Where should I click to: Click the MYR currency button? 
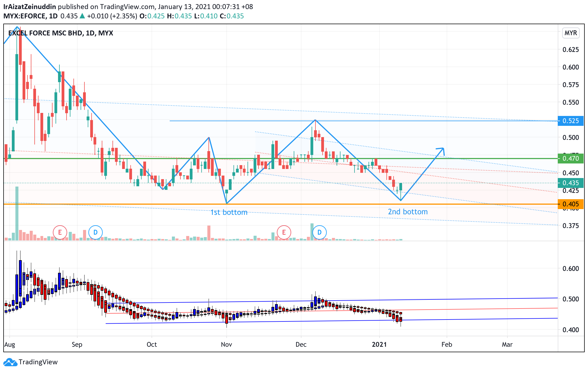(571, 33)
